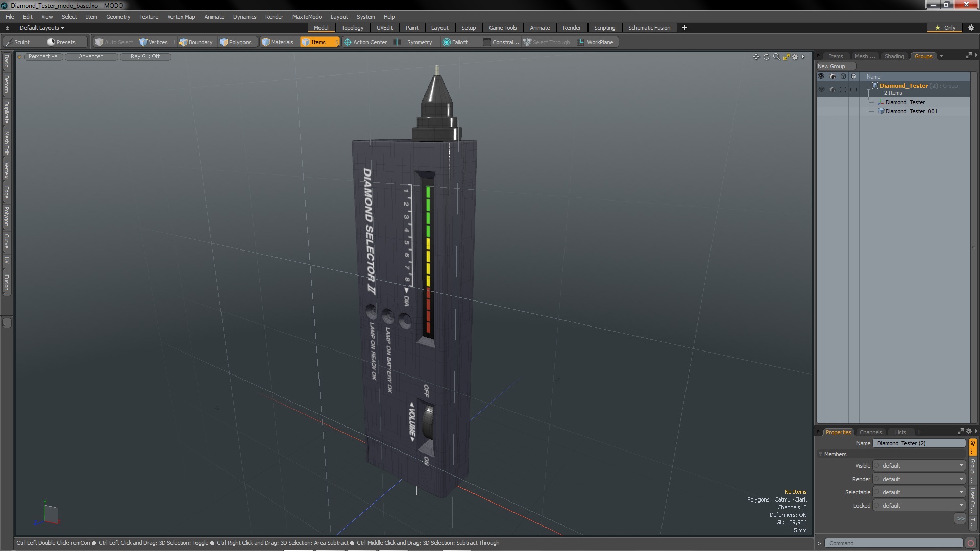The width and height of the screenshot is (980, 551).
Task: Open the Properties panel settings gear
Action: 969,431
